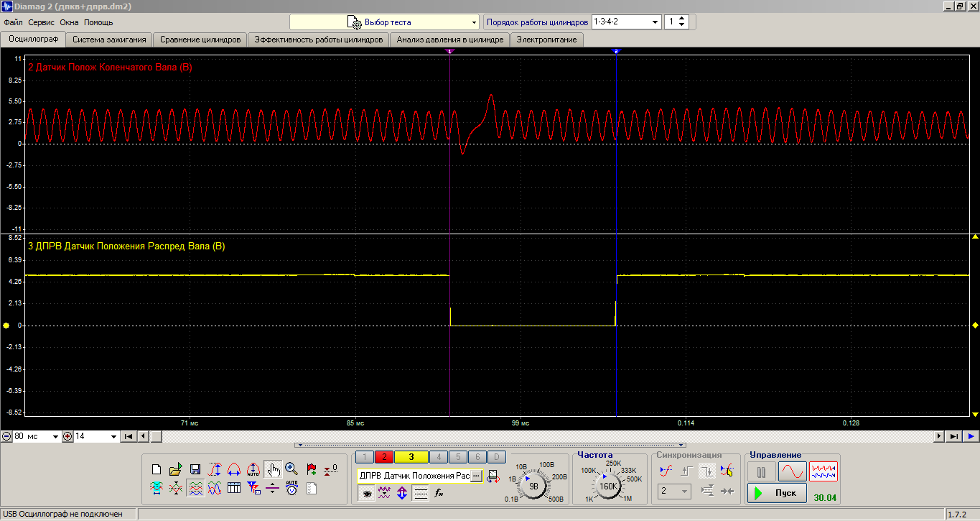Add a marker with the red flag icon
The width and height of the screenshot is (980, 521).
pos(312,470)
